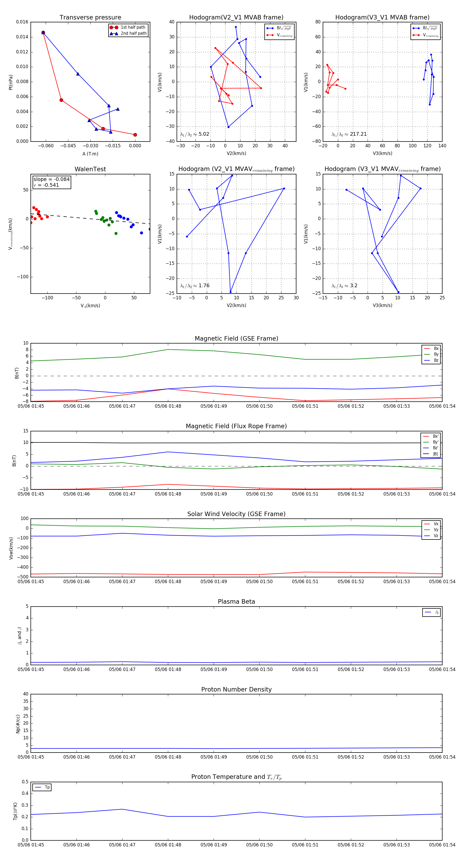The width and height of the screenshot is (473, 868).
Task: Click "V remaining" legend entry in V3_V1 MVAB hodogram
Action: pos(425,35)
